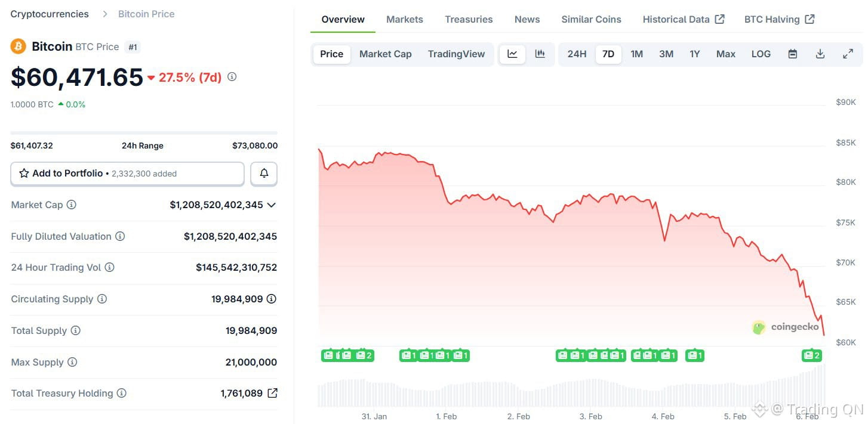
Task: Open Total Treasury Holding external link icon
Action: tap(272, 393)
